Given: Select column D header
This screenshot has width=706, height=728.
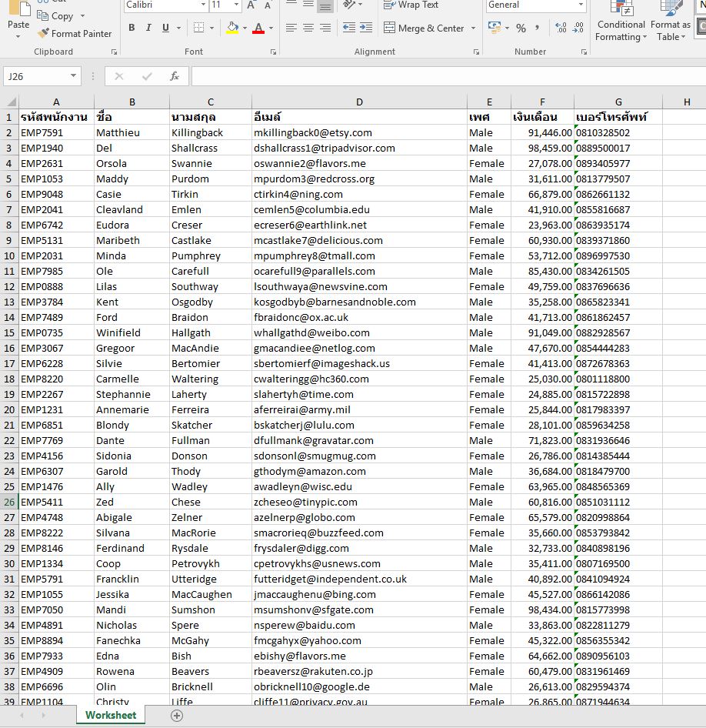Looking at the screenshot, I should coord(359,102).
